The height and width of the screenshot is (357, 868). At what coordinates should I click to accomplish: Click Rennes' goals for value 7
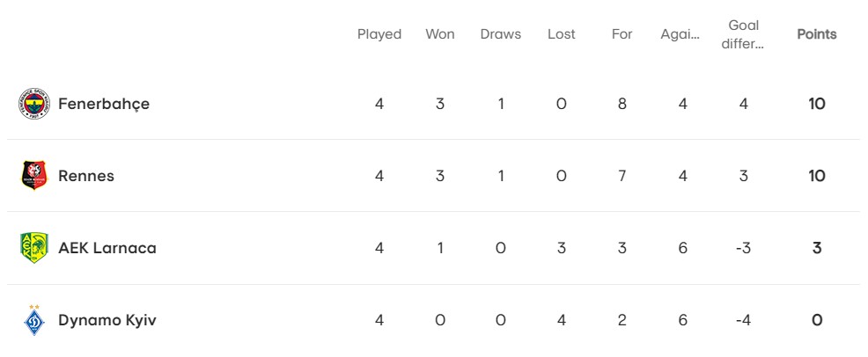pos(622,176)
